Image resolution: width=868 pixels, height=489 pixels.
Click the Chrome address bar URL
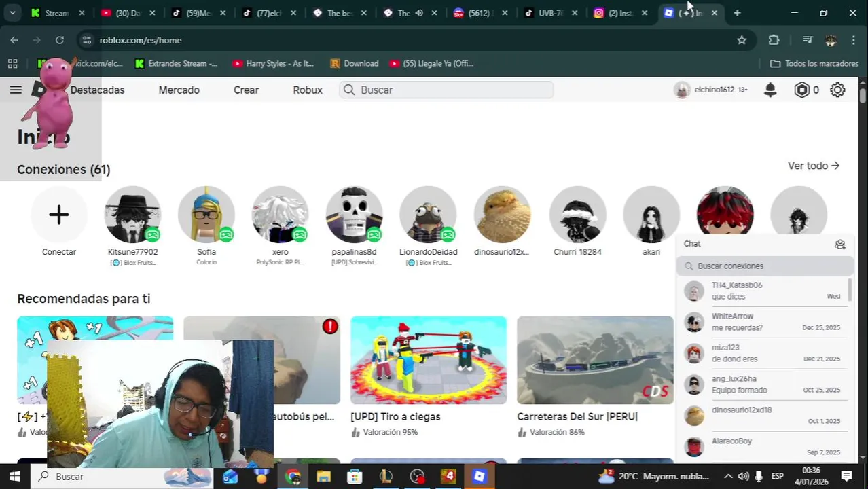point(141,40)
